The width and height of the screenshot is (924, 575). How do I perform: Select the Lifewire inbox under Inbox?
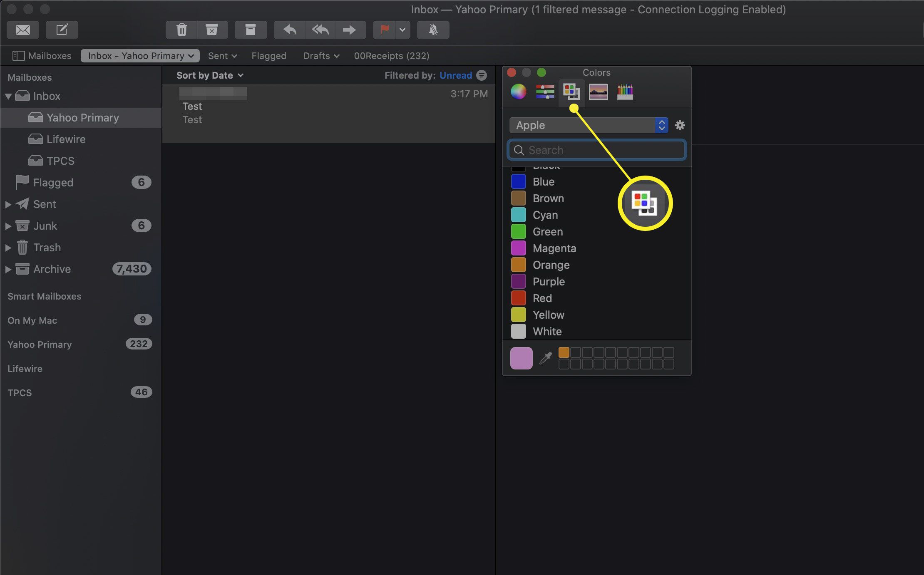(81, 139)
